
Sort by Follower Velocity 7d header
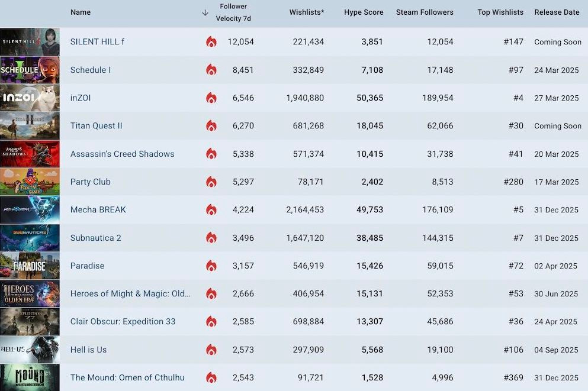[233, 12]
